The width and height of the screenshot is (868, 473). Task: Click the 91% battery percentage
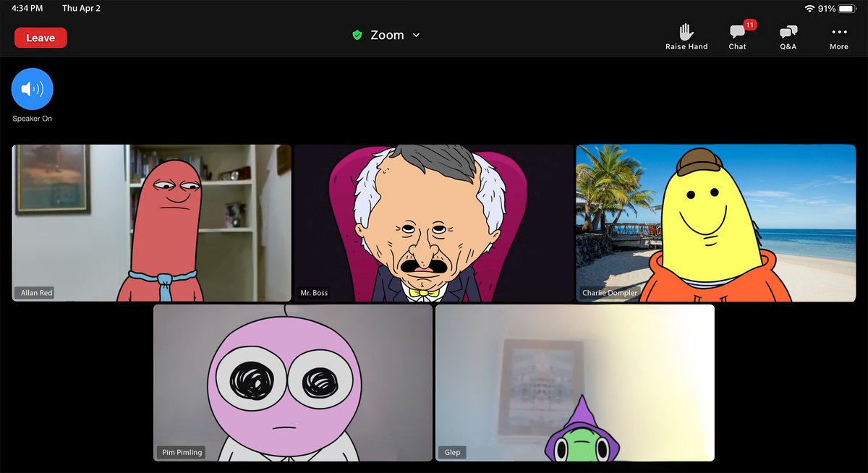(827, 9)
